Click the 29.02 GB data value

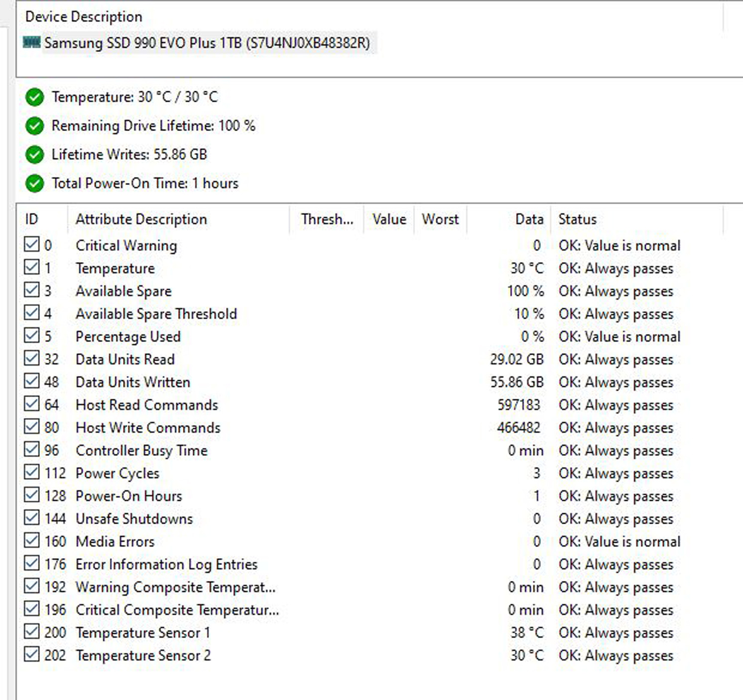tap(517, 360)
